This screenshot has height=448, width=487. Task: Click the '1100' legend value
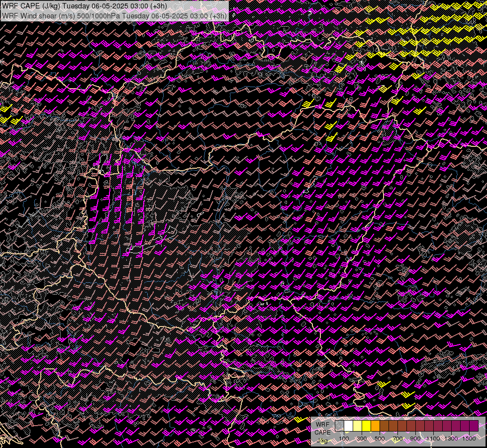pyautogui.click(x=433, y=439)
